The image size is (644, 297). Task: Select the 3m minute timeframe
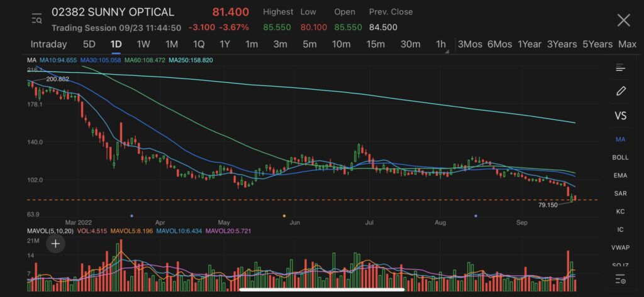(280, 44)
